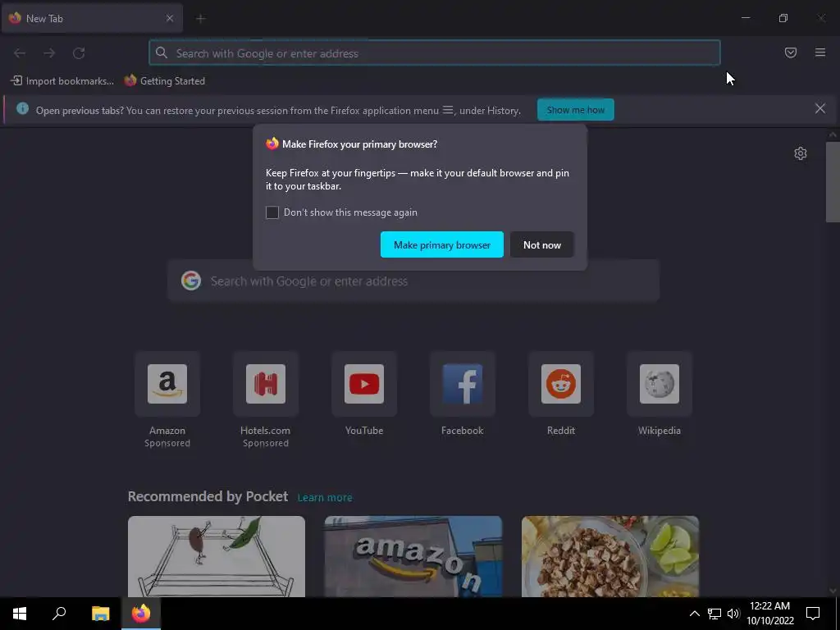Image resolution: width=840 pixels, height=630 pixels.
Task: Click the Google logo in page search
Action: [190, 281]
